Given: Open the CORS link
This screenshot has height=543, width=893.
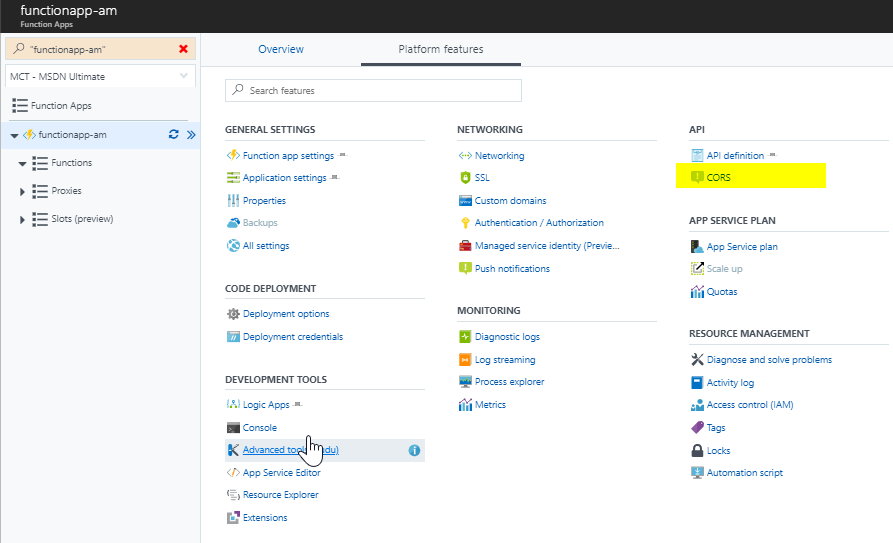Looking at the screenshot, I should (x=718, y=177).
